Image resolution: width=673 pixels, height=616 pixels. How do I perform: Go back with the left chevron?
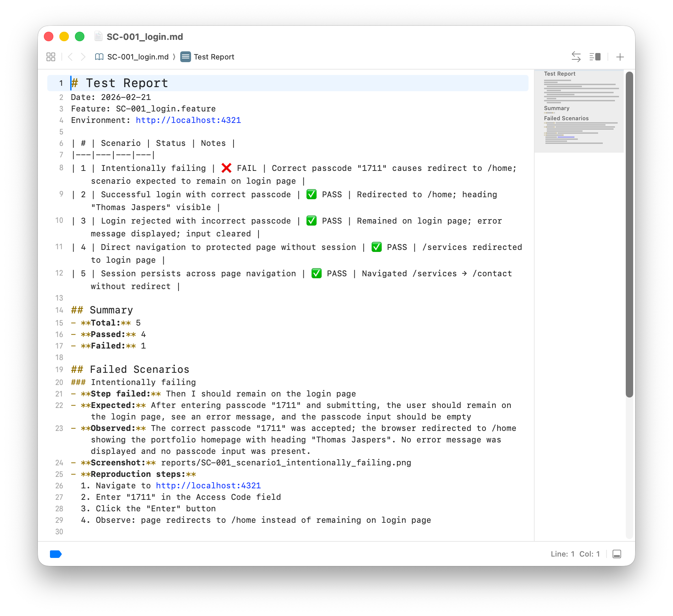(x=70, y=57)
